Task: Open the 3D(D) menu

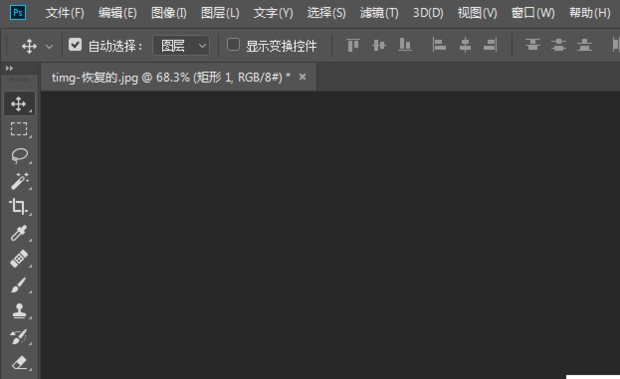Action: 428,13
